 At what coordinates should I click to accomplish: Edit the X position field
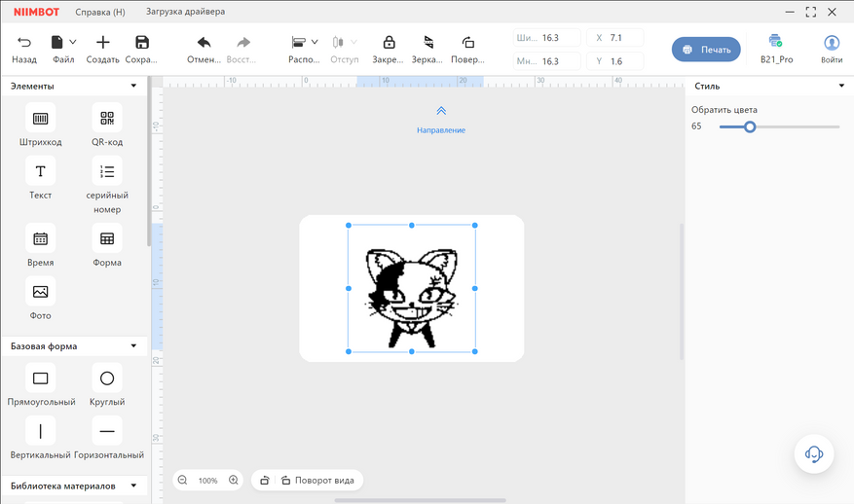(x=614, y=38)
